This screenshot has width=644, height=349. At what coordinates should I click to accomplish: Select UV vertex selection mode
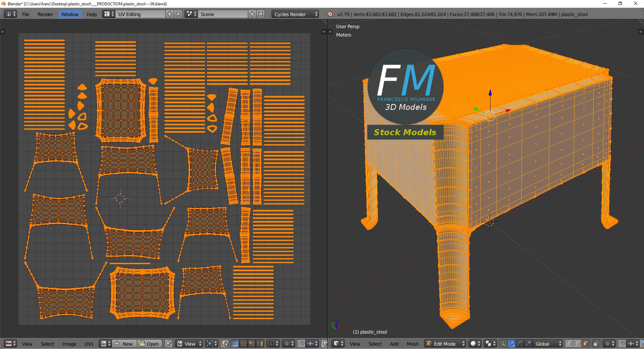(235, 344)
